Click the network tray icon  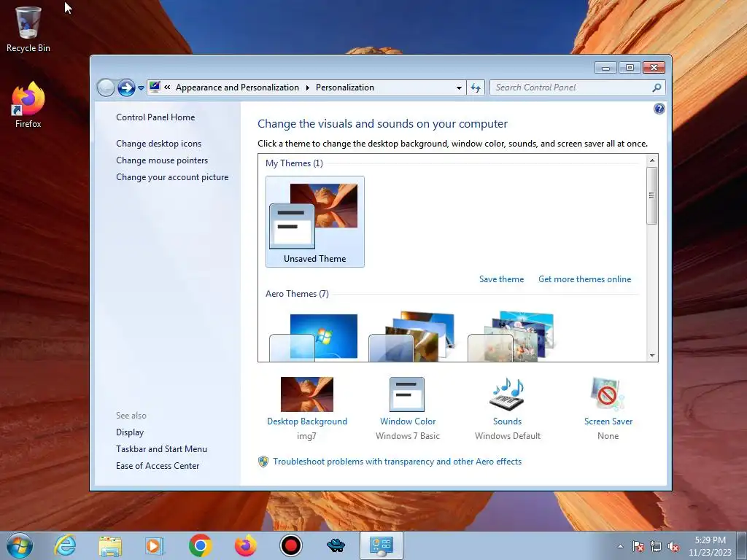(x=656, y=546)
